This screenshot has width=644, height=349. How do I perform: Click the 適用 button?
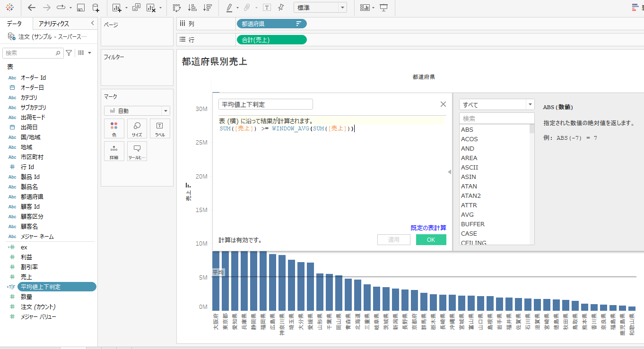(x=394, y=240)
